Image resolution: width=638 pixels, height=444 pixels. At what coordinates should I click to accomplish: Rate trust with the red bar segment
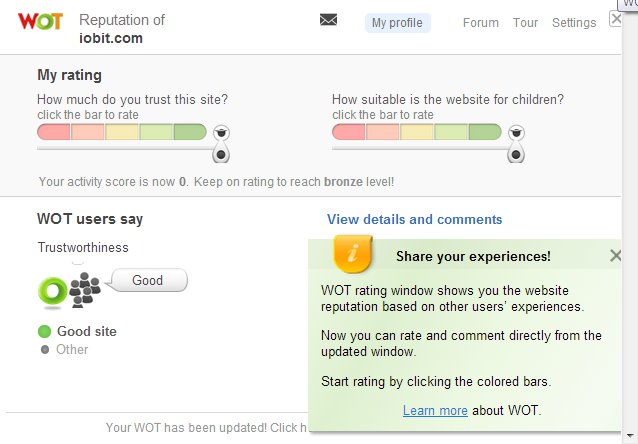[x=54, y=132]
